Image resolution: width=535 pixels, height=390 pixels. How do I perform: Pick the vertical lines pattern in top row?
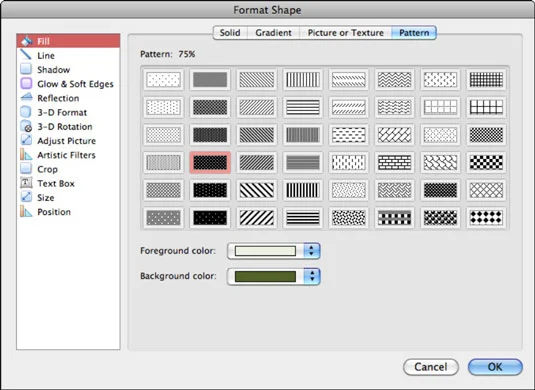(303, 80)
